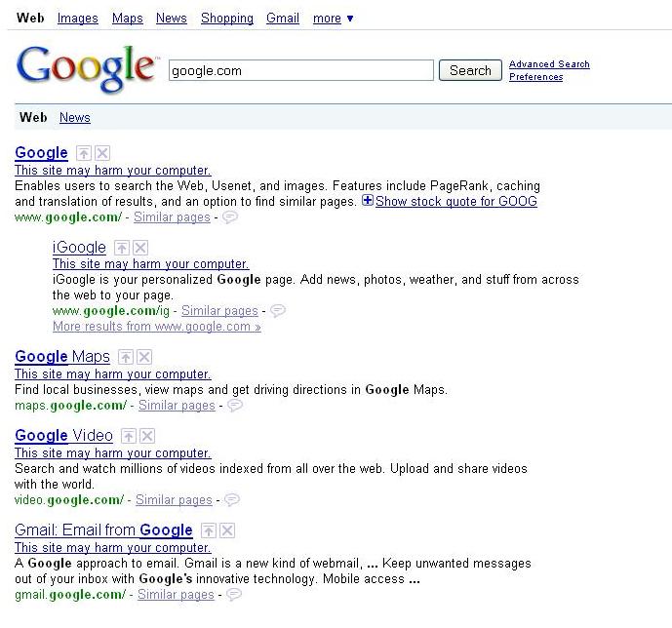Open Advanced Search
The image size is (672, 628).
click(549, 64)
